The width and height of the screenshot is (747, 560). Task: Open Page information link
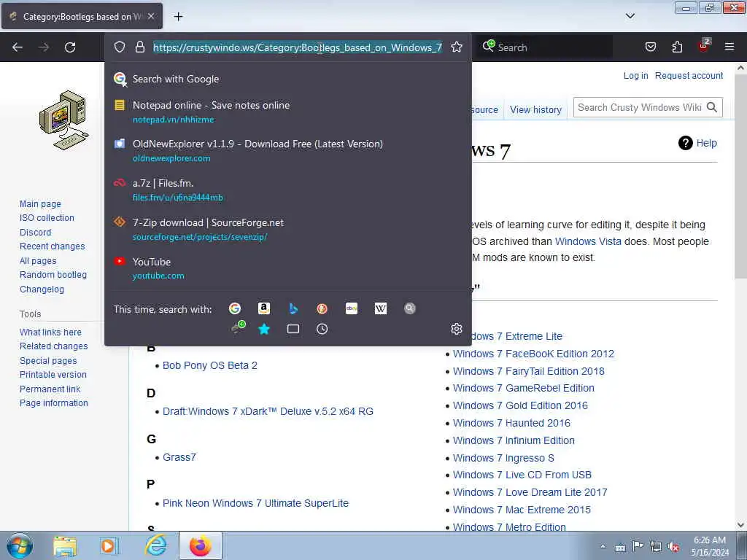pos(54,402)
